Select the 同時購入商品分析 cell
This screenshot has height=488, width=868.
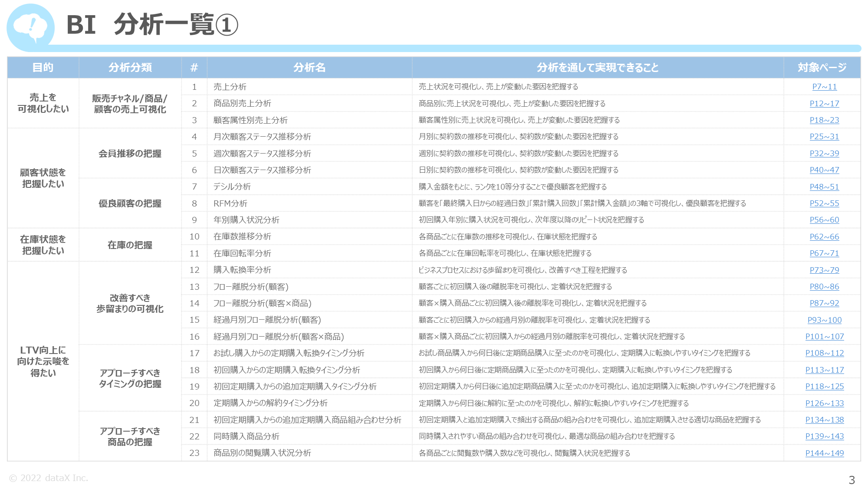point(309,436)
